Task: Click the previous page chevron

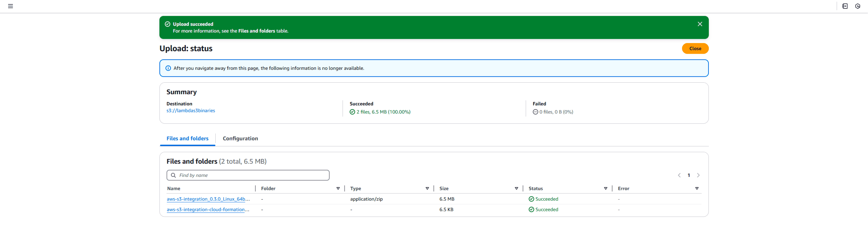Action: (x=679, y=175)
